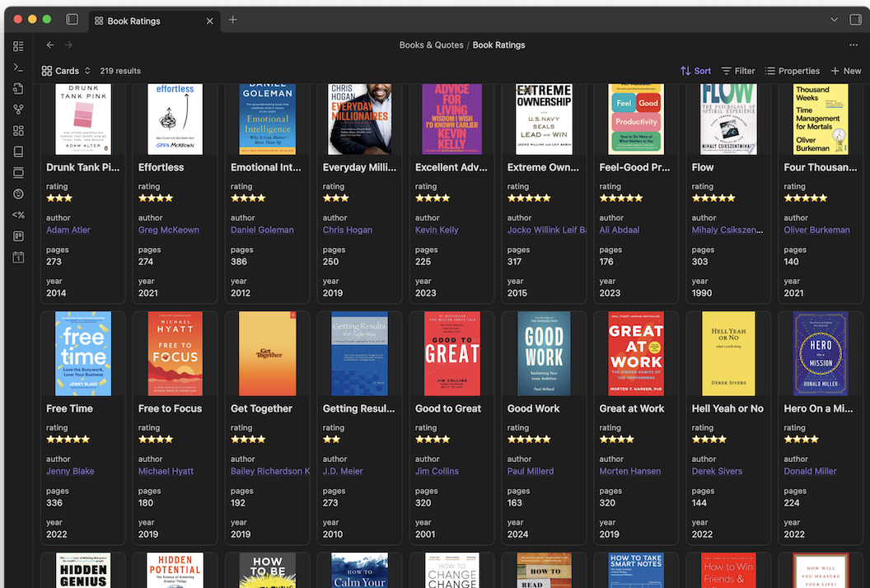The height and width of the screenshot is (588, 870).
Task: Click the book ribbon icon
Action: 18,152
